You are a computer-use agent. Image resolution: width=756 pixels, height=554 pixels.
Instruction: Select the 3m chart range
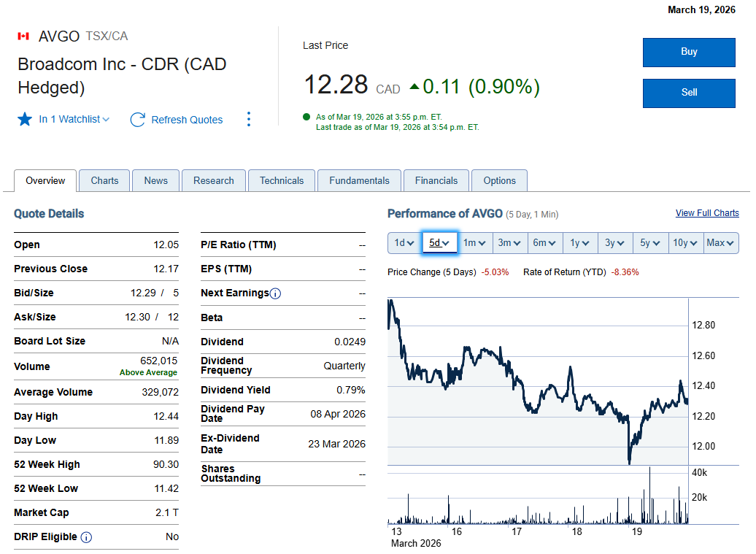(x=509, y=243)
